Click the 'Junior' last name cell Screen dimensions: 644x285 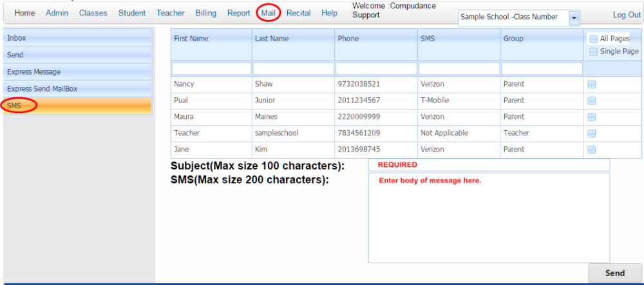[x=293, y=101]
